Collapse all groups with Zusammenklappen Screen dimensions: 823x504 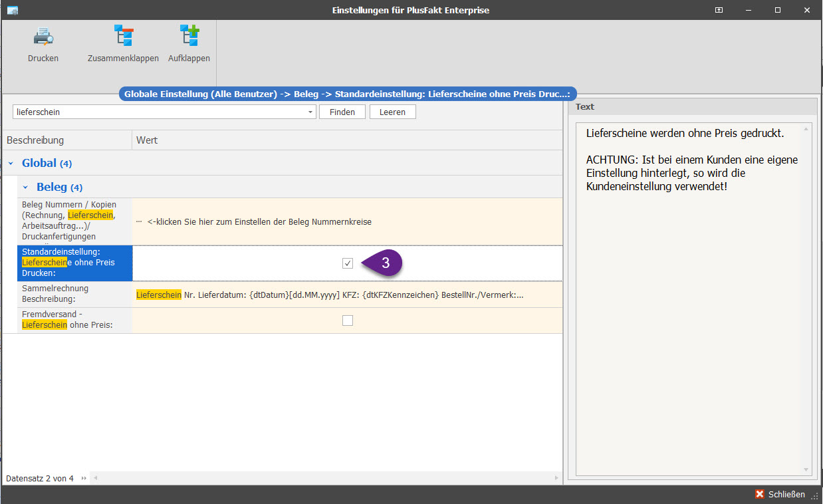[123, 36]
